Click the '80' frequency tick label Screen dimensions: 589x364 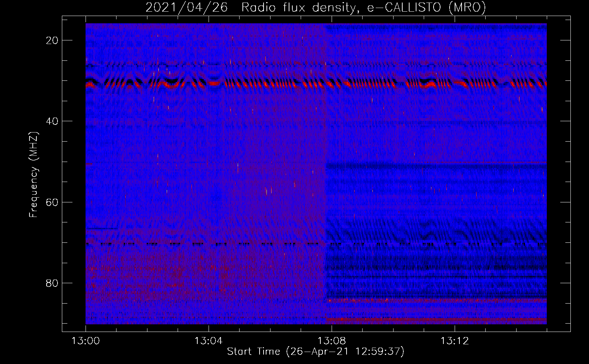pyautogui.click(x=52, y=283)
